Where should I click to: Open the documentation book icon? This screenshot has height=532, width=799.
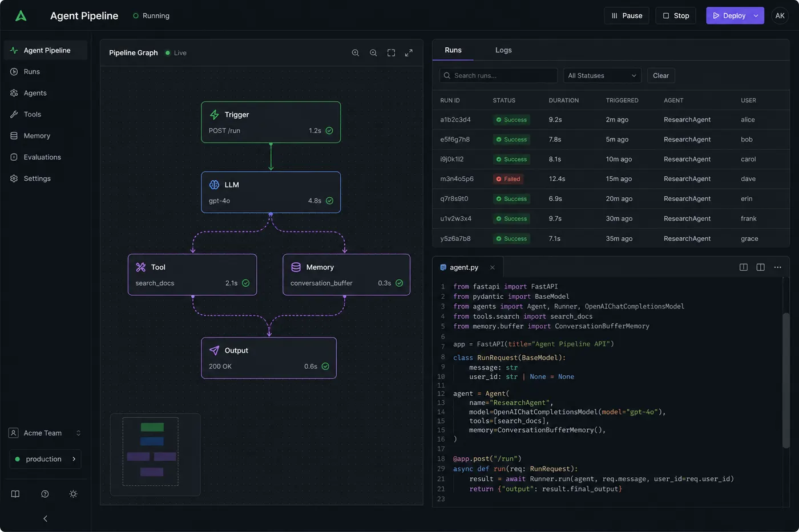[x=15, y=494]
